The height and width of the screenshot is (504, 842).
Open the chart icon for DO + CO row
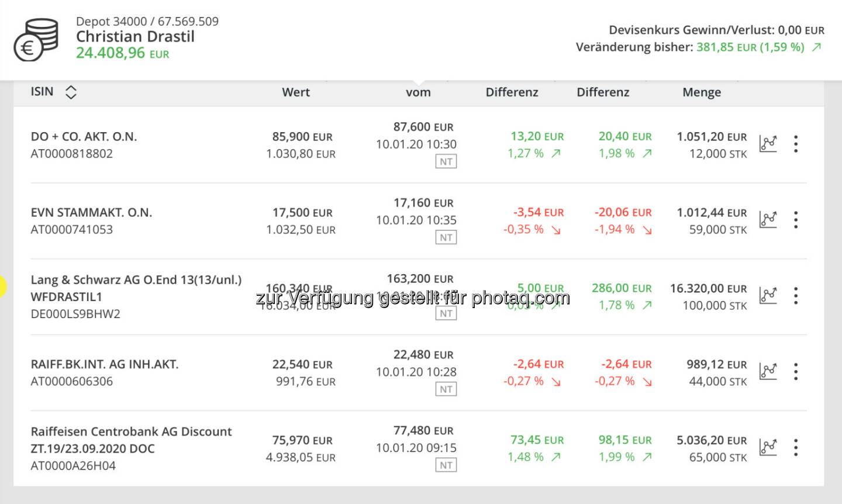(768, 144)
